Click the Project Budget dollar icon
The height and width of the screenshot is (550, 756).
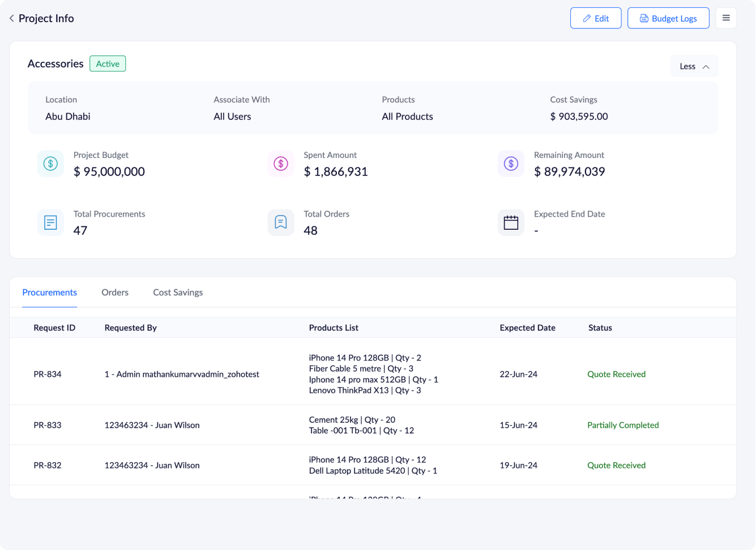pyautogui.click(x=50, y=164)
